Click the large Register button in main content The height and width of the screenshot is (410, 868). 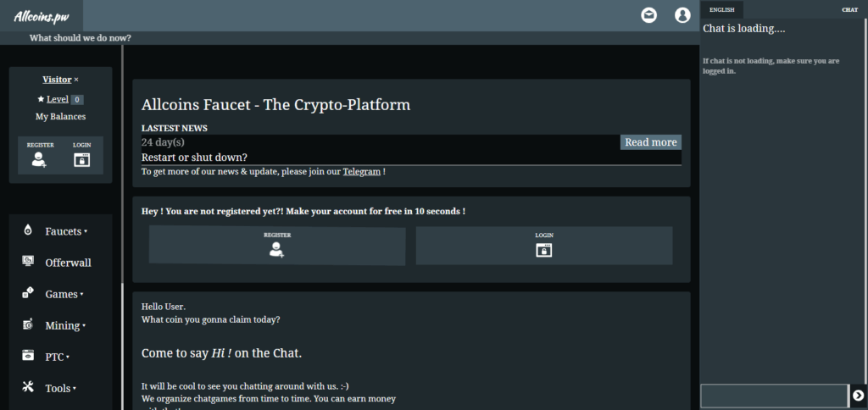(x=277, y=245)
